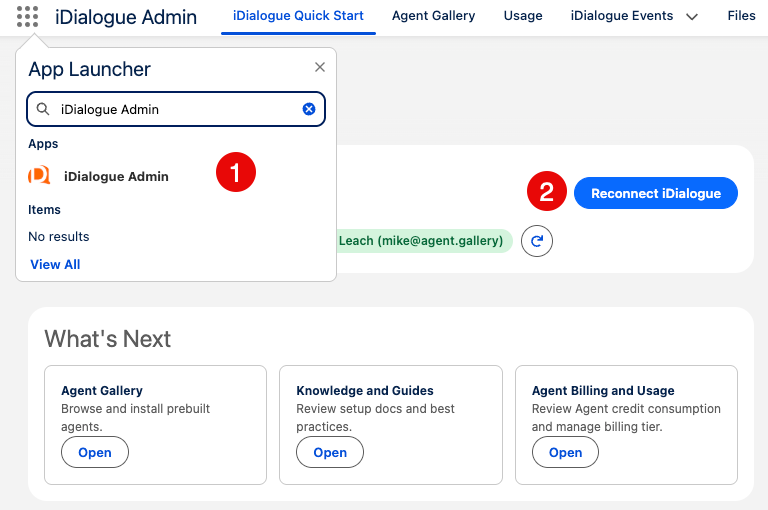Switch to the iDialogue Quick Start tab
Viewport: 768px width, 510px height.
tap(298, 16)
